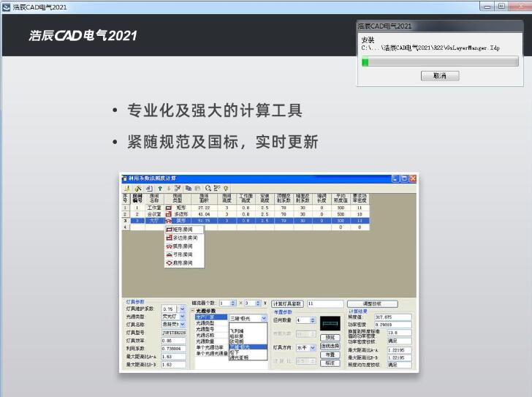Collapse the 光源参数 tree node
This screenshot has height=397, width=532.
click(193, 311)
